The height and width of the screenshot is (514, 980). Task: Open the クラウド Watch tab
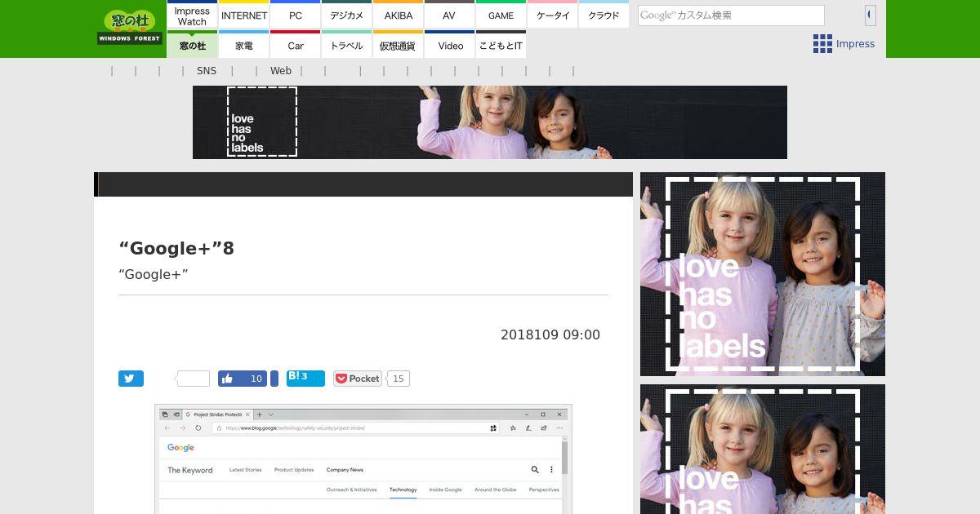tap(604, 15)
